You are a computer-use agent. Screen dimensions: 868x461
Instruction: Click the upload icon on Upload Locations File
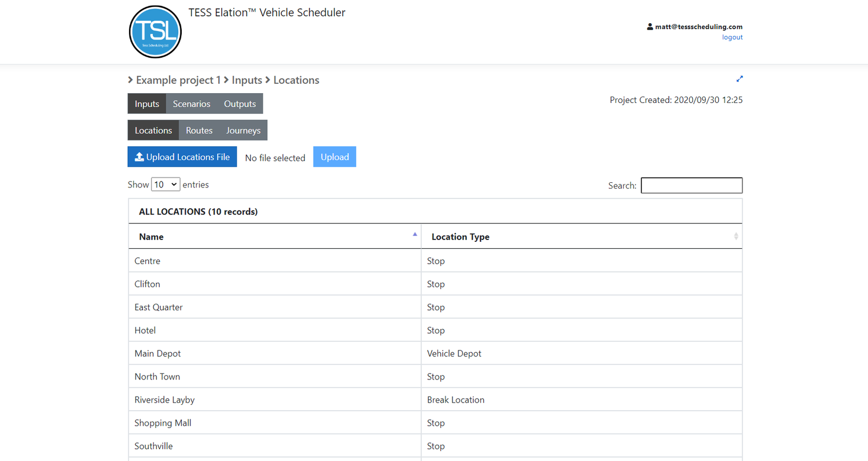point(139,156)
